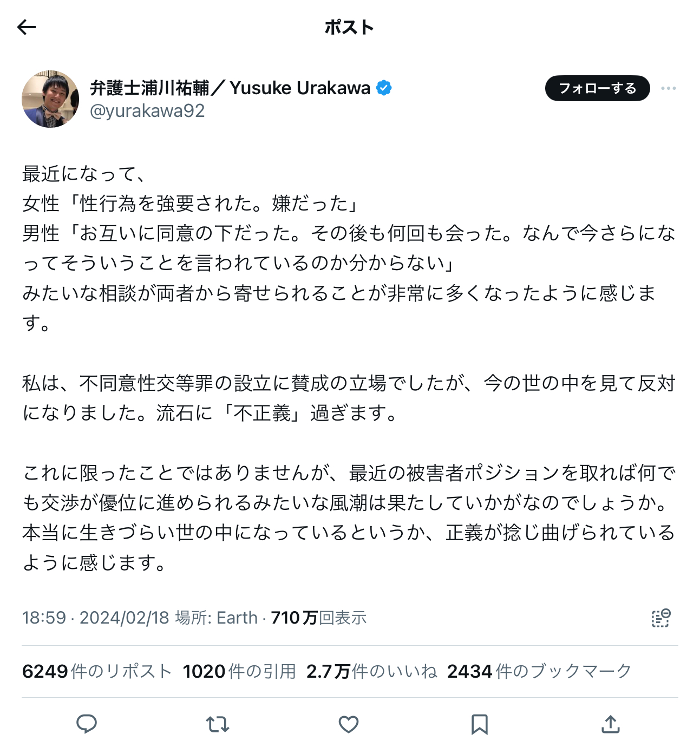Open the 2434 bookmarks count
This screenshot has height=747, width=700.
pos(539,671)
